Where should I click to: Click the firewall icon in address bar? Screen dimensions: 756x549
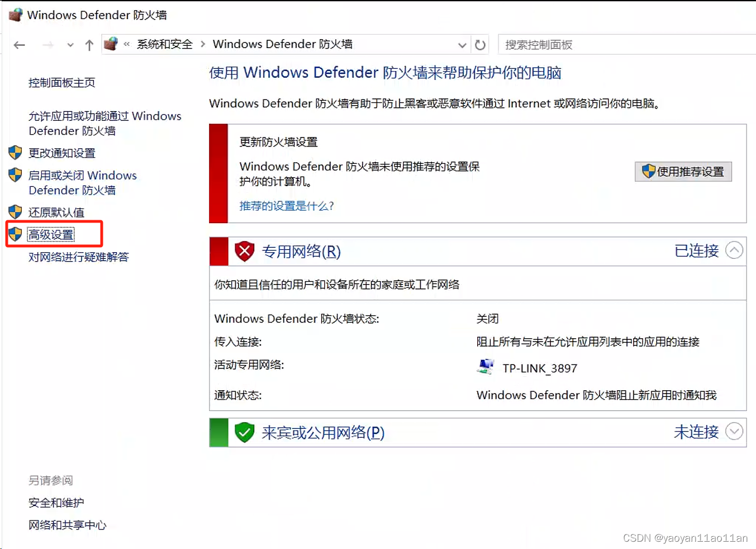[111, 44]
